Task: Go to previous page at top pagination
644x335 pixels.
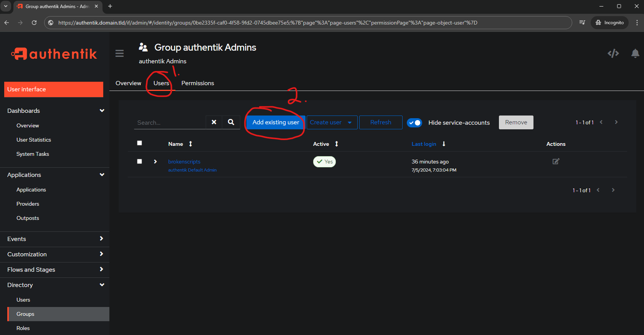Action: [601, 122]
